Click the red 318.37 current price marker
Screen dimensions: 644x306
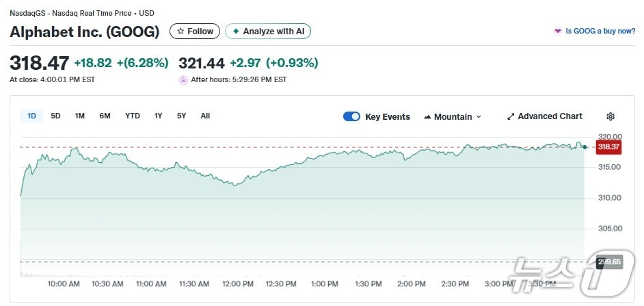608,146
